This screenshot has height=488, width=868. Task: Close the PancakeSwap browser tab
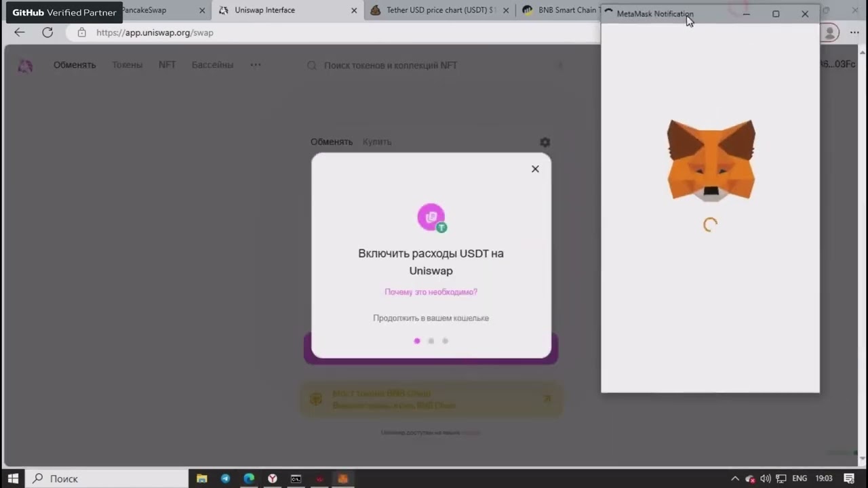202,10
